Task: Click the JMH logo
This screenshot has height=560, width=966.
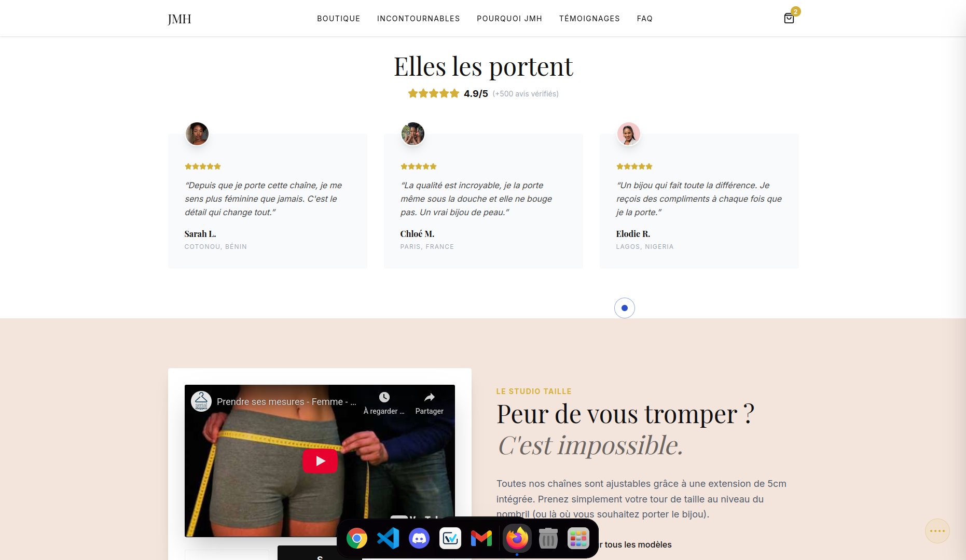Action: point(180,19)
